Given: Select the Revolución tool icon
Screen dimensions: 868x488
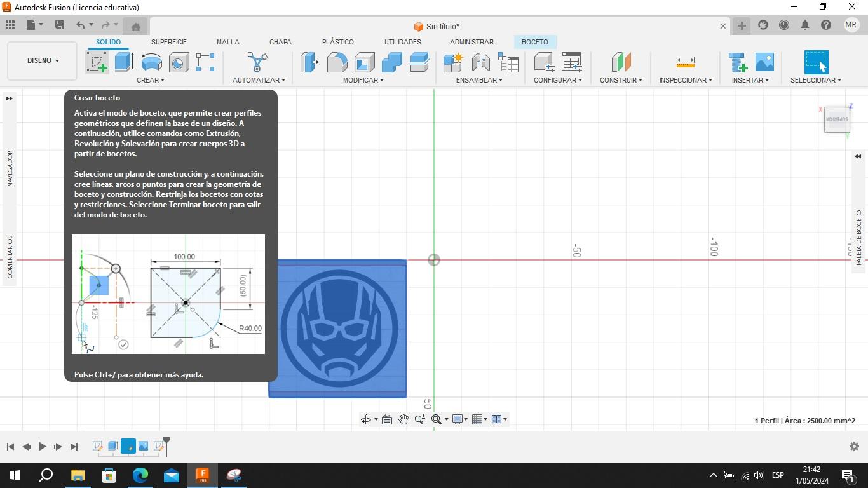Looking at the screenshot, I should [151, 62].
